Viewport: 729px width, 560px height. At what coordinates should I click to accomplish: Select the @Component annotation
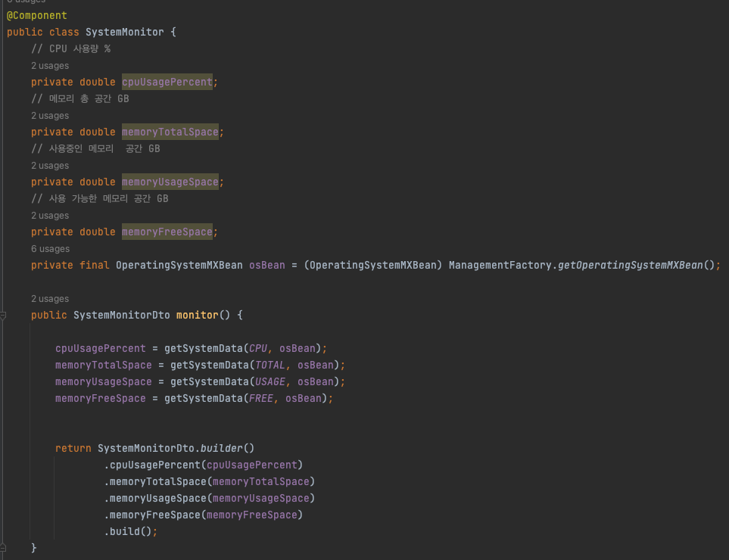(x=36, y=15)
